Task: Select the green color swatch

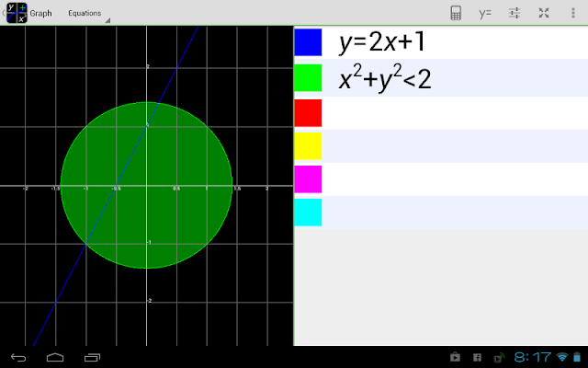Action: click(x=308, y=77)
